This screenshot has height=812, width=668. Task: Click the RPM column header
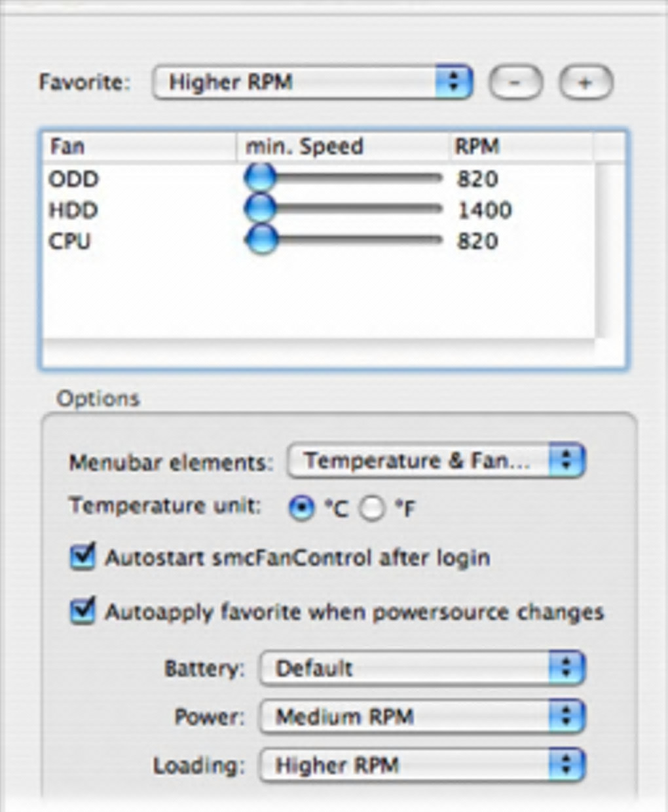(521, 146)
